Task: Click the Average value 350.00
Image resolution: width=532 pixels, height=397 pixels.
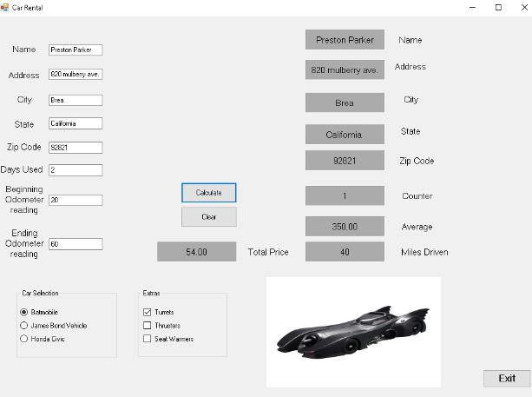Action: point(345,226)
